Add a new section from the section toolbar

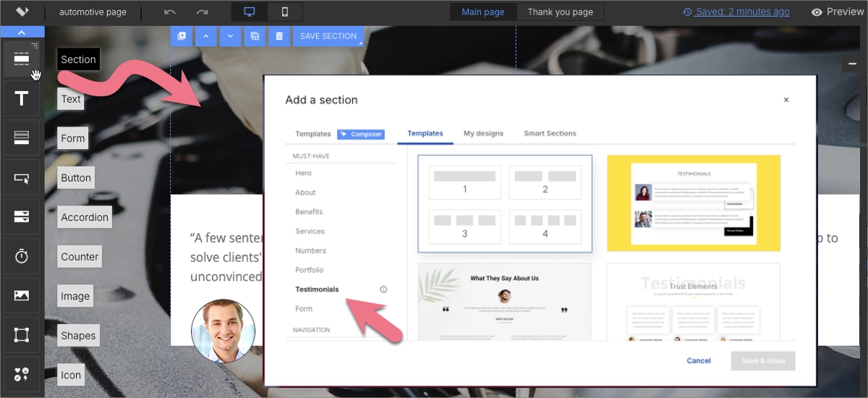pos(181,36)
